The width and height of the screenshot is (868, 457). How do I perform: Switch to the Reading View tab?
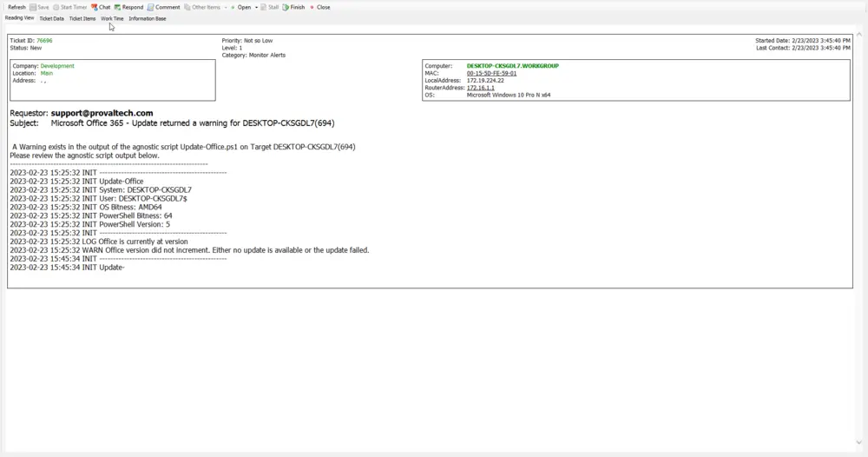19,17
